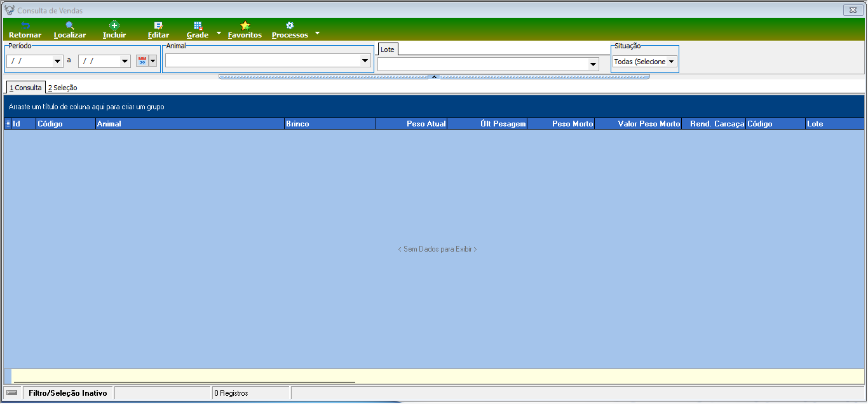Click the Animal filter text field
Screen dimensions: 868x404
(263, 60)
